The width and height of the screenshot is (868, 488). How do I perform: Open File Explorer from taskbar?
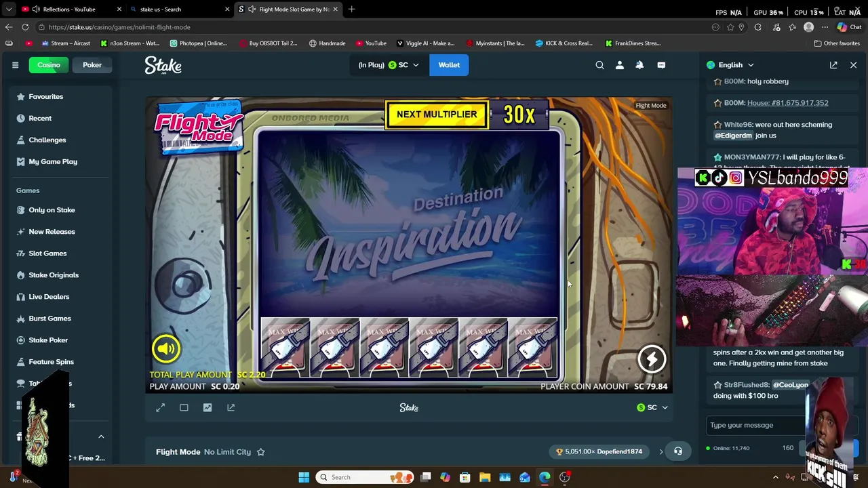click(485, 477)
